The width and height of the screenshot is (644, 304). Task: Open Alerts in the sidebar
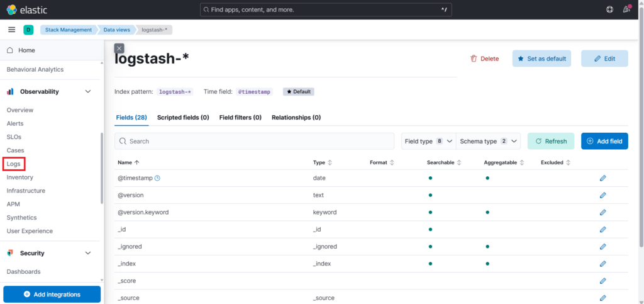coord(15,123)
